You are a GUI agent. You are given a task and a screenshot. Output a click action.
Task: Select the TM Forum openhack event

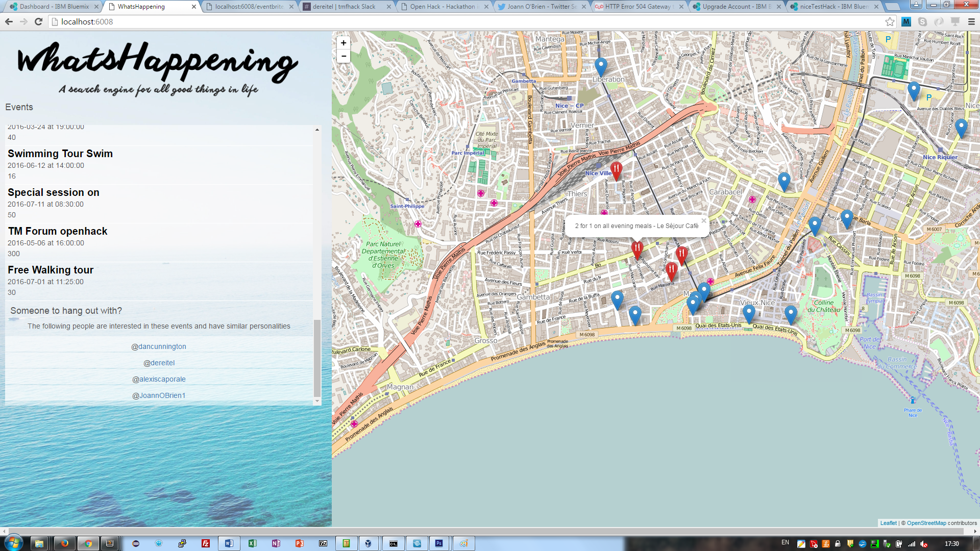pyautogui.click(x=58, y=231)
